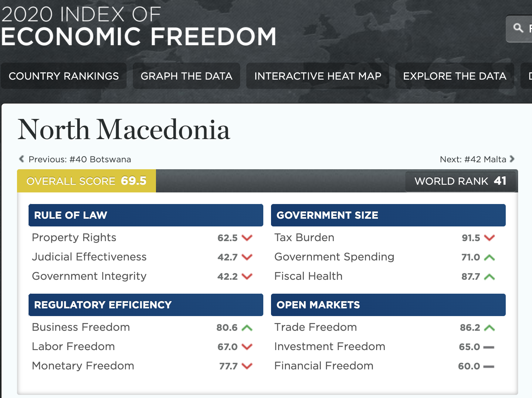Click the Government Size section header
The image size is (532, 398).
click(388, 215)
